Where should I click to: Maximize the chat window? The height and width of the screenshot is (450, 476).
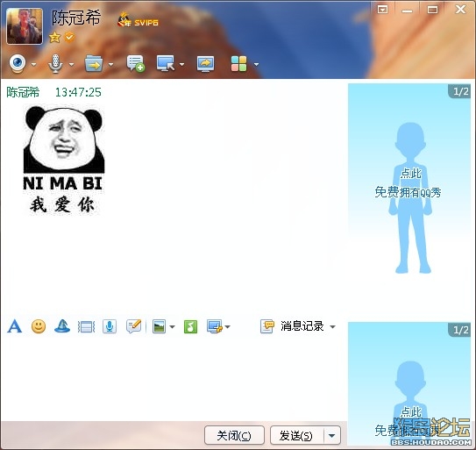coord(432,10)
